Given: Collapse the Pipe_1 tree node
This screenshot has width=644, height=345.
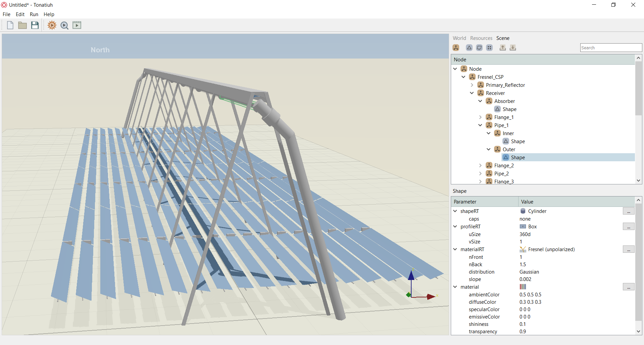Looking at the screenshot, I should pyautogui.click(x=480, y=125).
